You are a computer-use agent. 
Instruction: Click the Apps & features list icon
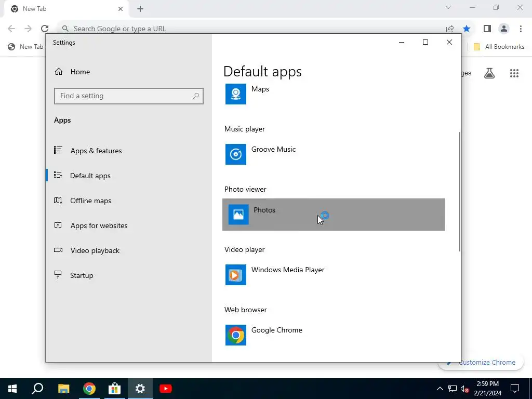click(58, 150)
